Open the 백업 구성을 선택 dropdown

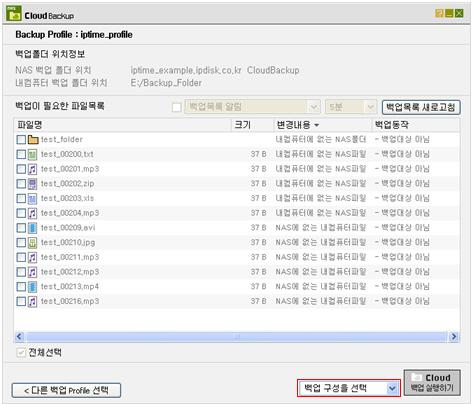pyautogui.click(x=349, y=388)
